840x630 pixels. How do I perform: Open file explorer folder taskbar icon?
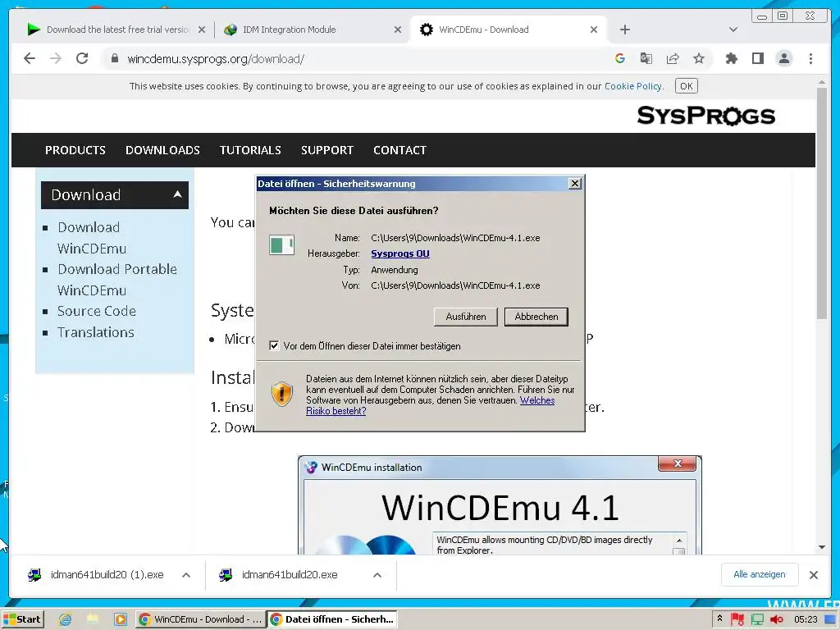[93, 619]
